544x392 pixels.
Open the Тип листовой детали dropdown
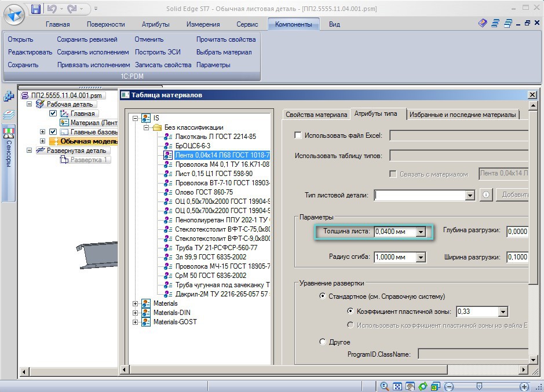point(470,196)
